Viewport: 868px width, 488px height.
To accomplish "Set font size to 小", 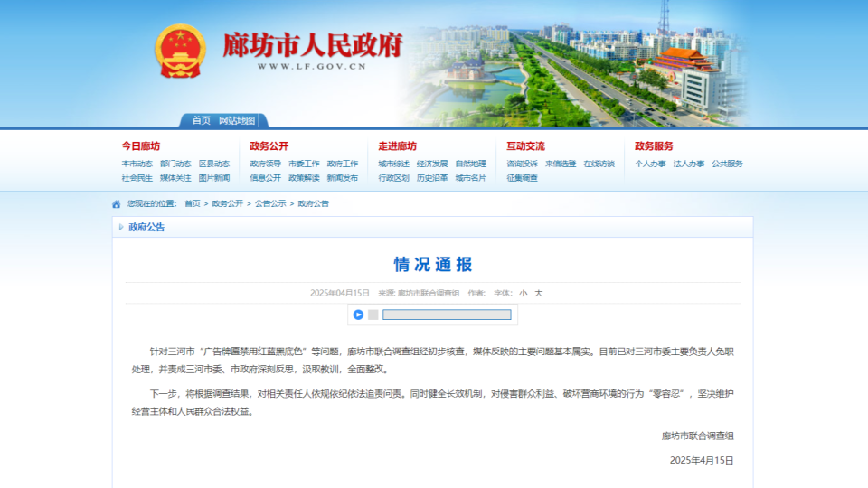I will coord(524,293).
